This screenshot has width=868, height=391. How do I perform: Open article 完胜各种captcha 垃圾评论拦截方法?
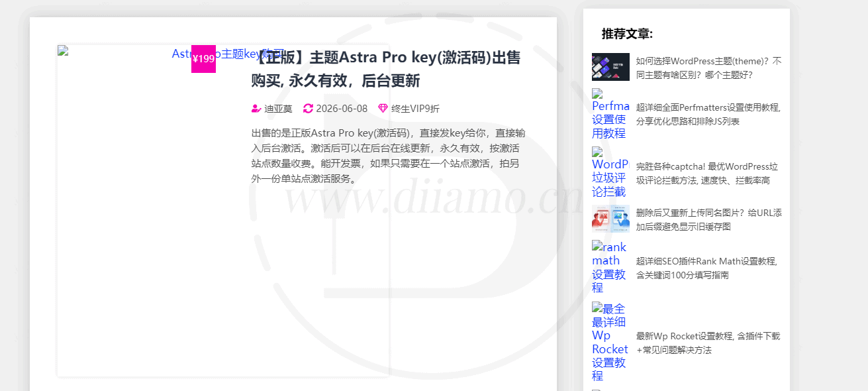point(707,173)
